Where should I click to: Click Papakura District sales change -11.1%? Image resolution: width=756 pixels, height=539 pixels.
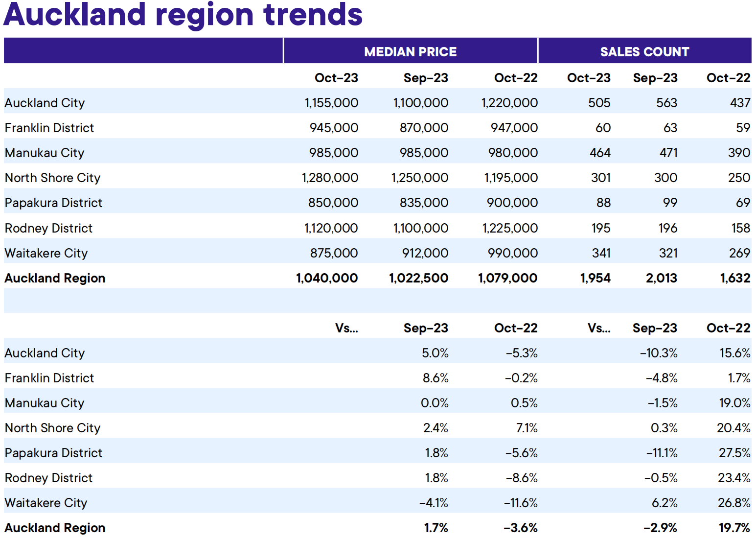662,453
